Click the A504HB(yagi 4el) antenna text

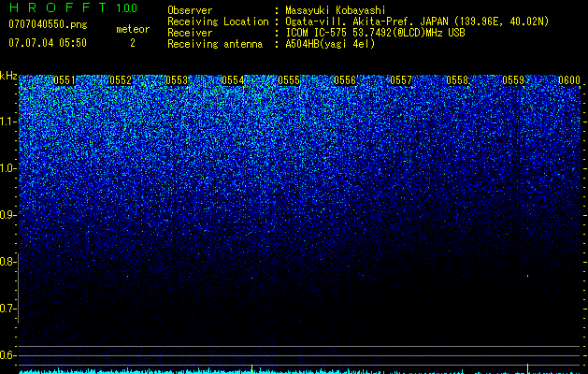330,44
